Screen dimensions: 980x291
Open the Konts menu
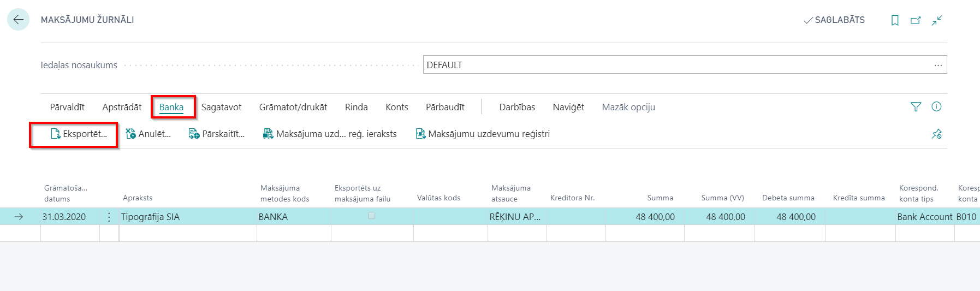397,107
